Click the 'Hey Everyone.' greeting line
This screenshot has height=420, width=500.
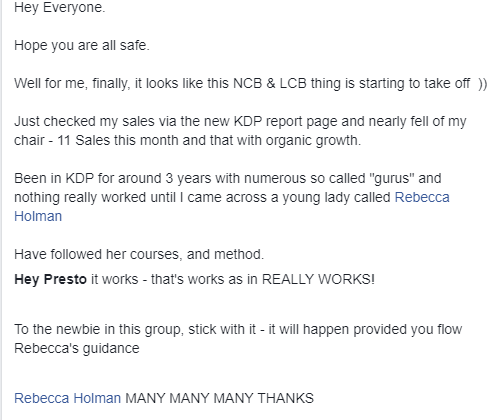pos(60,7)
